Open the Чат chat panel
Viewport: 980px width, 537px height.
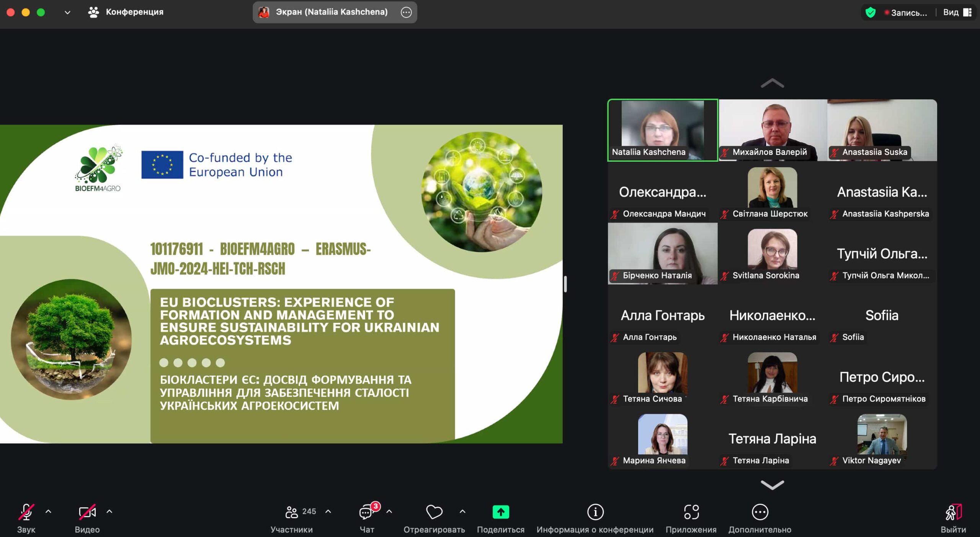pos(367,518)
